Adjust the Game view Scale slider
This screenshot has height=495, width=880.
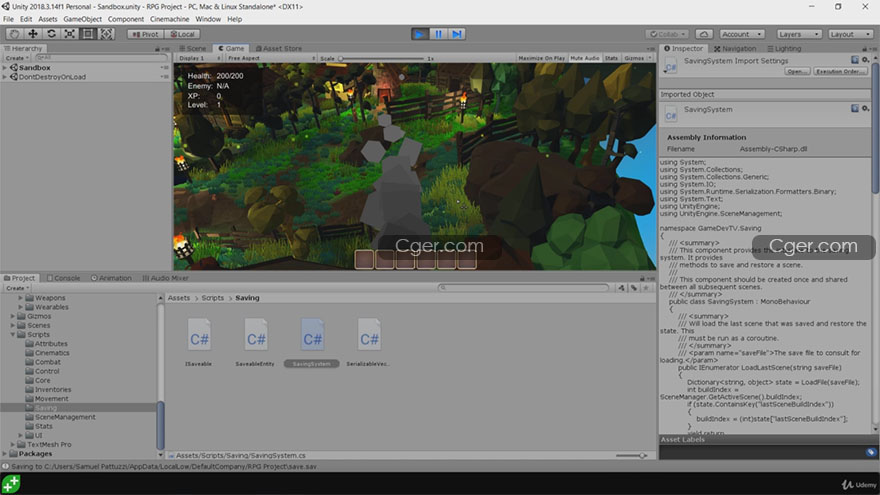[x=382, y=58]
